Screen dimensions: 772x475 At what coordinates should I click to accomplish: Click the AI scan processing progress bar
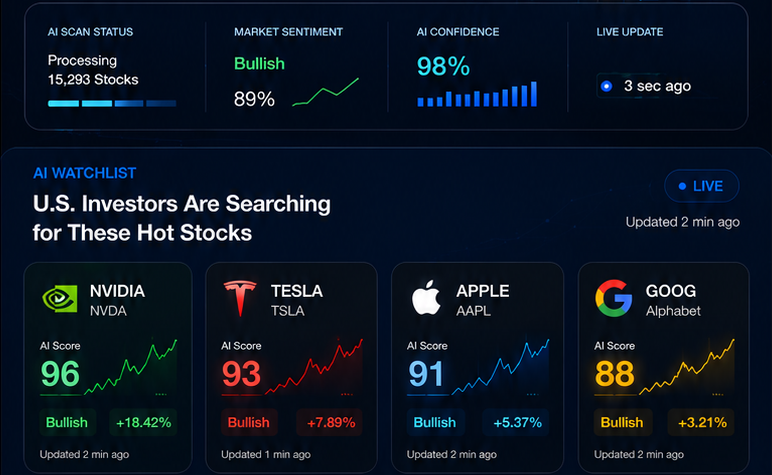point(112,103)
